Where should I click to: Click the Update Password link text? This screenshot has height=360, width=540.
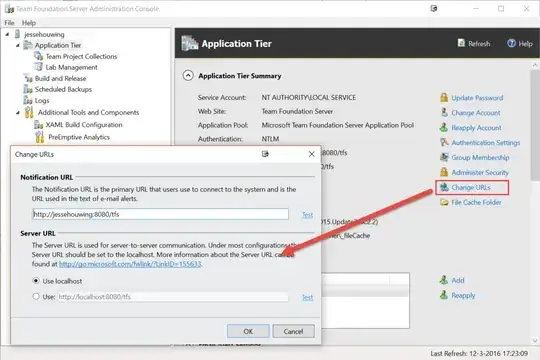tap(477, 98)
